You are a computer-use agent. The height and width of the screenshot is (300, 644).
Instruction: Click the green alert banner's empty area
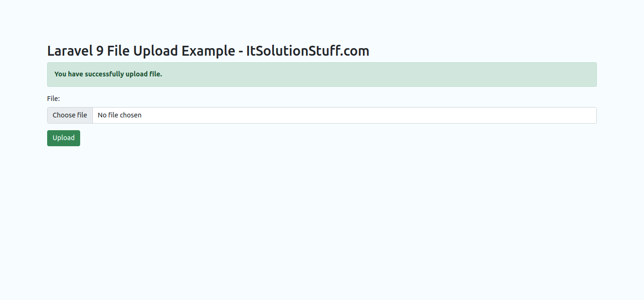377,75
